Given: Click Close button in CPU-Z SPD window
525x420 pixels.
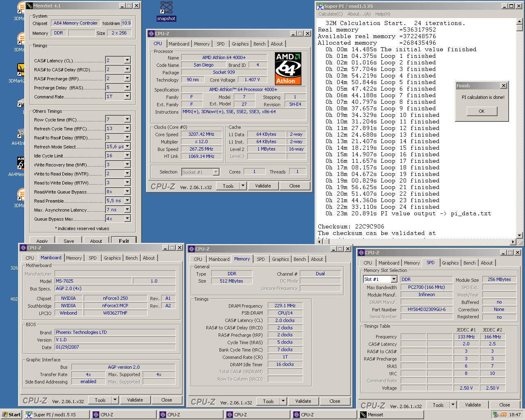Looking at the screenshot, I should [504, 405].
